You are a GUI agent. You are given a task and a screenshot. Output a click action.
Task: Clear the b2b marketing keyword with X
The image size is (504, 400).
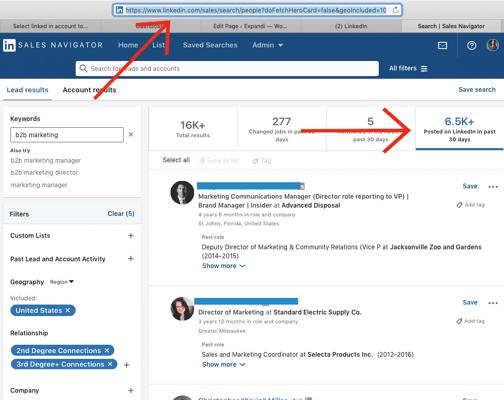(131, 134)
